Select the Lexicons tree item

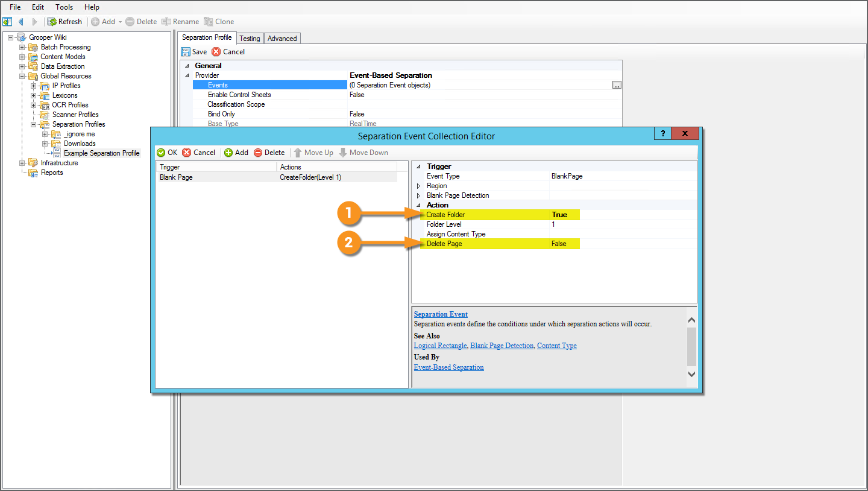[64, 95]
